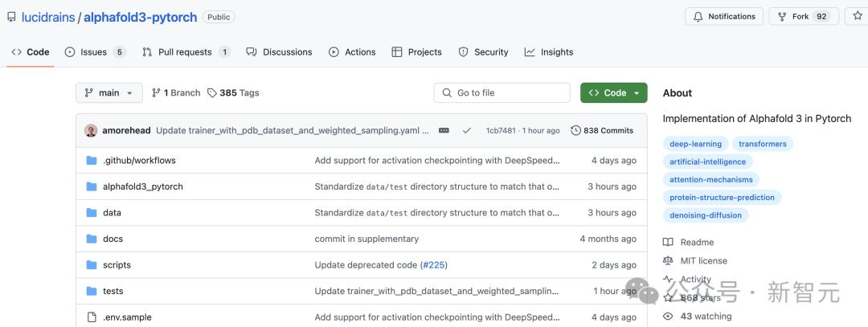Click the commit message ellipsis expand icon
868x327 pixels.
click(444, 130)
